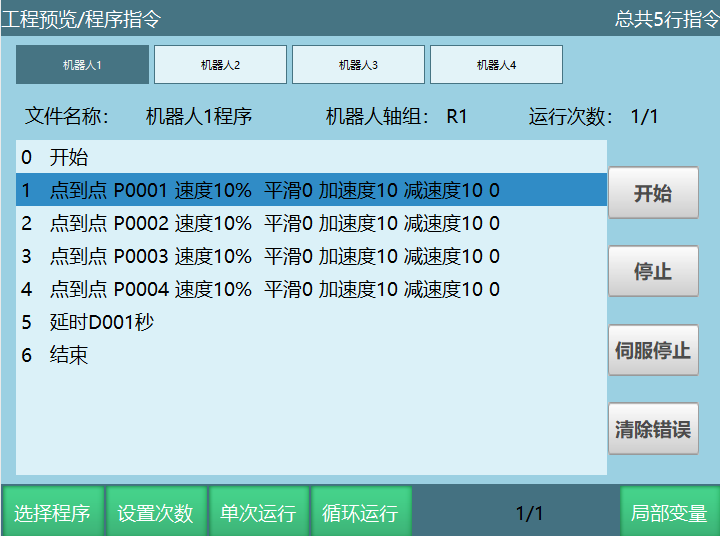
Task: Click the 停止 button
Action: click(653, 271)
